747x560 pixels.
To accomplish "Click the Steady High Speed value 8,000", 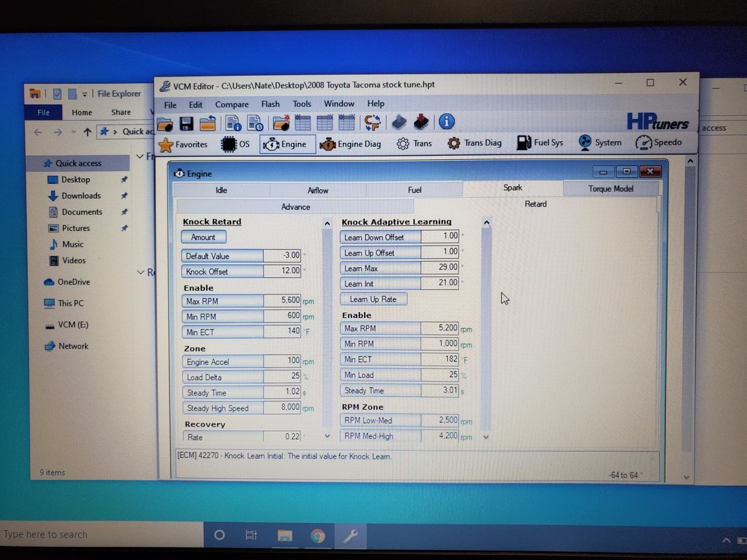I will point(282,407).
